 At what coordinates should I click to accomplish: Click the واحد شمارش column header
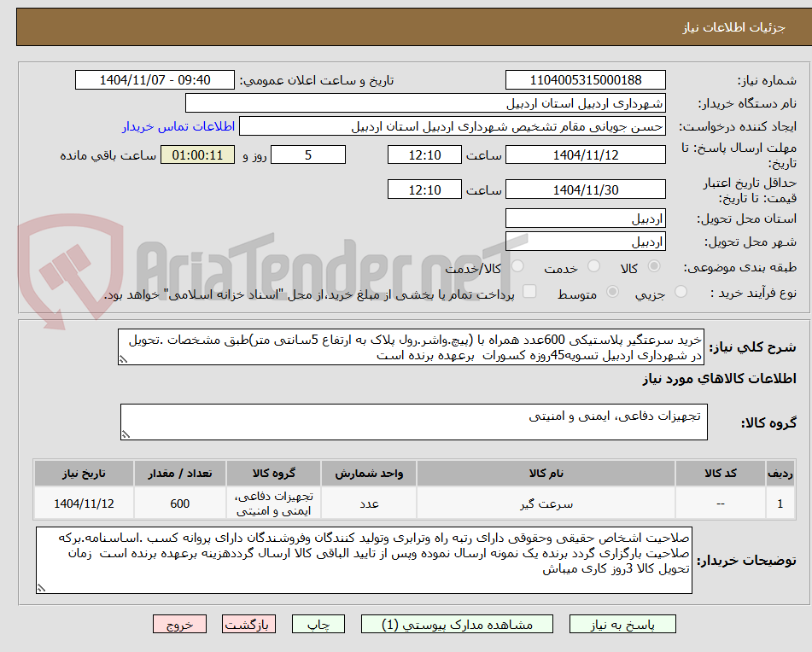[x=369, y=474]
